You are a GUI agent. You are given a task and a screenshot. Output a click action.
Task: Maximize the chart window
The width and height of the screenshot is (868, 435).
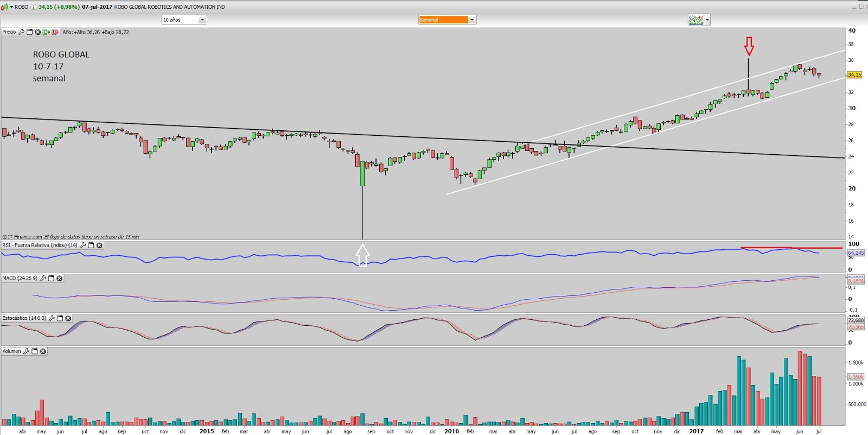pos(861,7)
